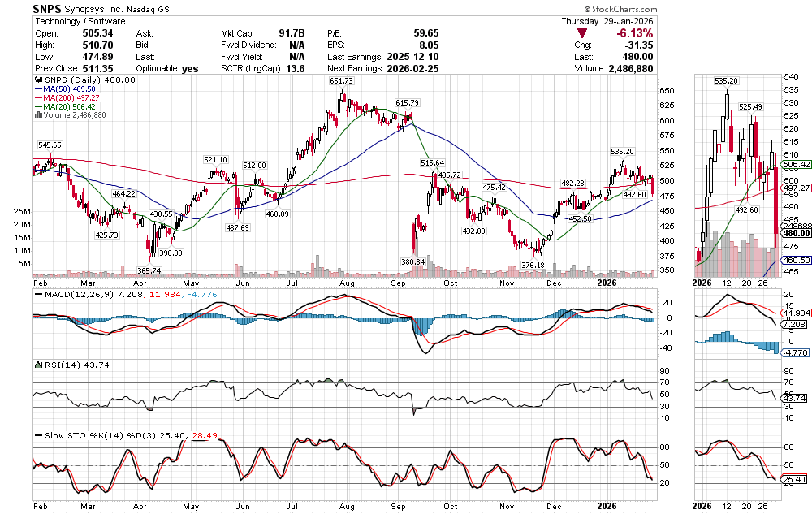
Task: Click the -6.13% percent change value
Action: (635, 33)
